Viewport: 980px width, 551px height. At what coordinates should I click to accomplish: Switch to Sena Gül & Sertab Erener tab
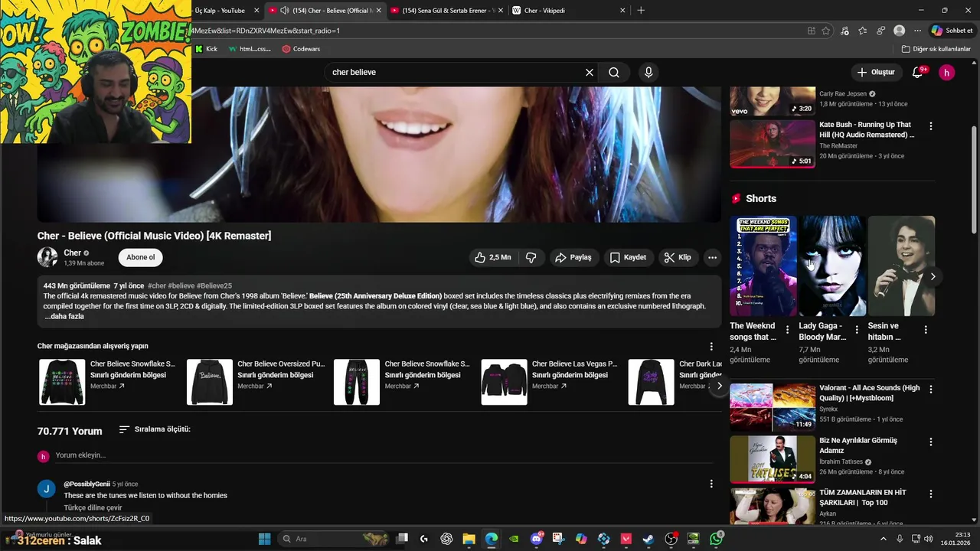pos(446,11)
